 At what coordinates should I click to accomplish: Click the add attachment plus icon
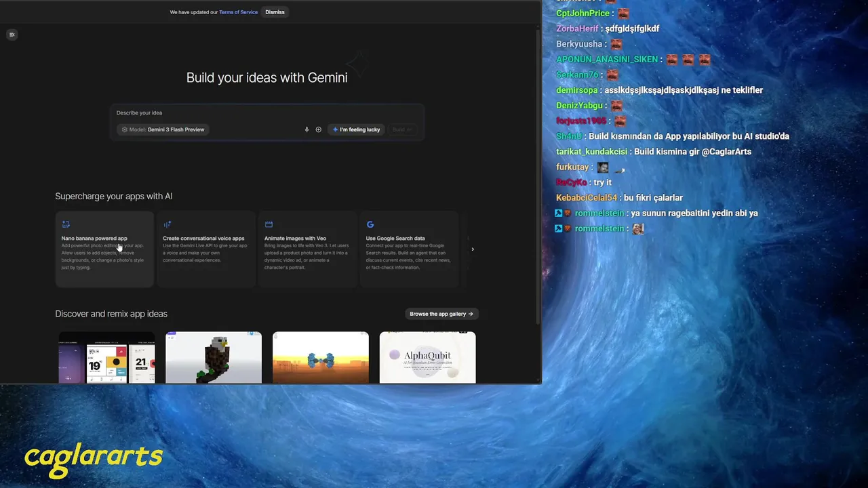point(318,129)
